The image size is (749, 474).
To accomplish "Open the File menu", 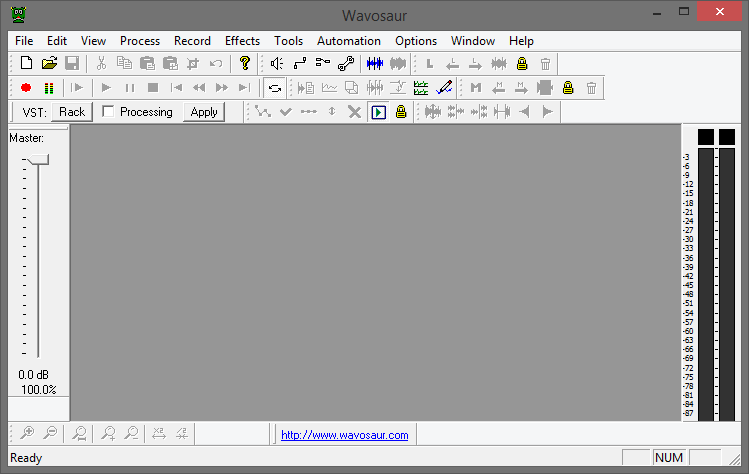I will click(x=24, y=41).
